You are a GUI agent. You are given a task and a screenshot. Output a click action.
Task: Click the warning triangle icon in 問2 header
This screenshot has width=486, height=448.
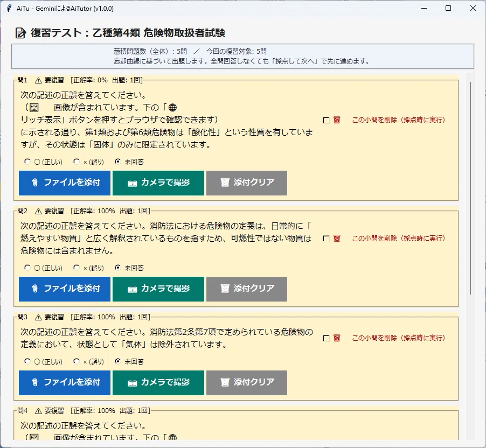click(x=38, y=211)
